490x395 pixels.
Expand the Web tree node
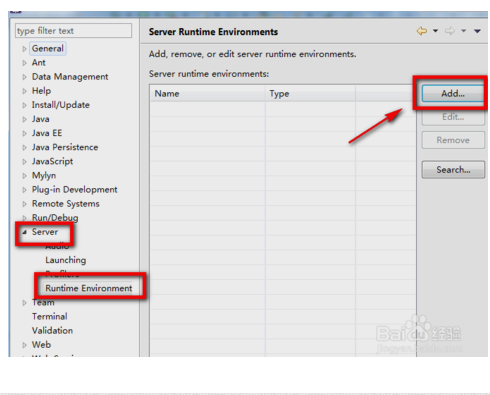pyautogui.click(x=24, y=345)
